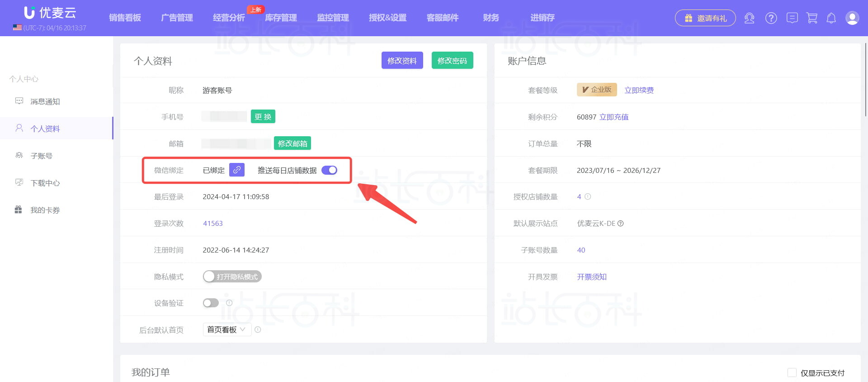
Task: Open 监控管理 menu
Action: click(333, 18)
